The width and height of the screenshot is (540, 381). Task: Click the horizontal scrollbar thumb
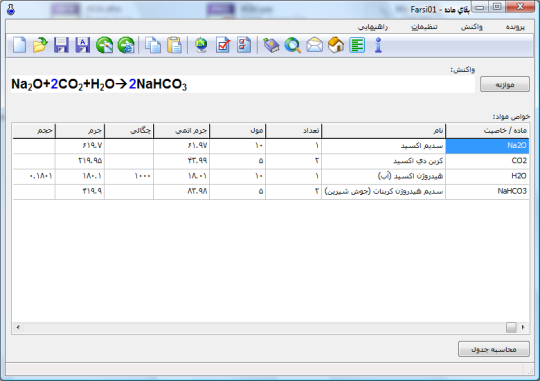click(511, 327)
